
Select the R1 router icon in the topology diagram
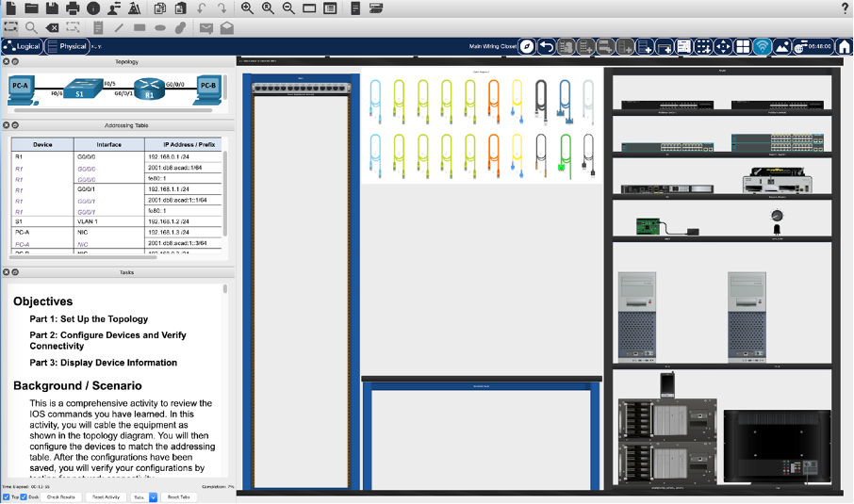coord(149,89)
